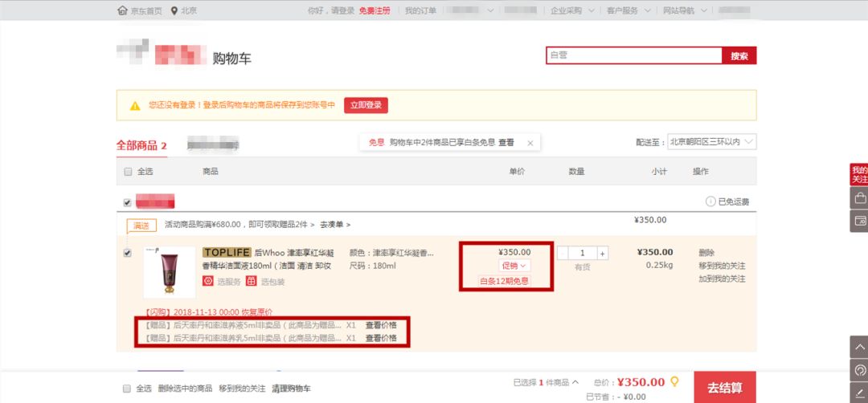Click the 白条12期免息 tag
The width and height of the screenshot is (868, 403).
point(504,281)
